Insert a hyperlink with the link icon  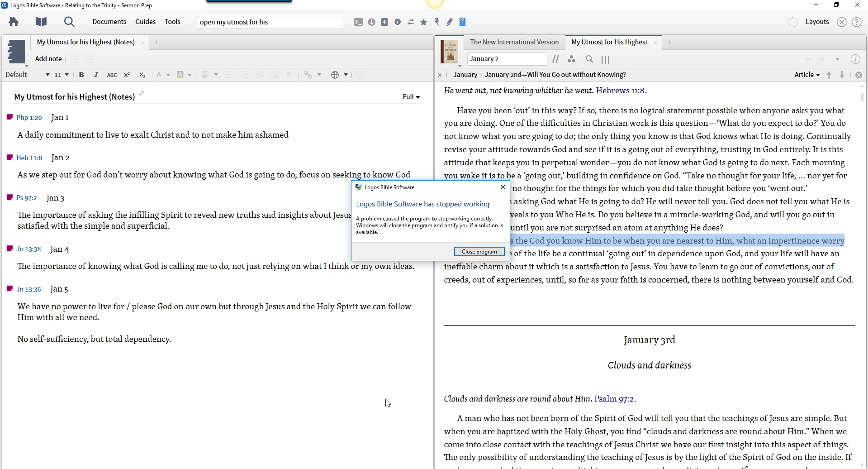tap(308, 75)
